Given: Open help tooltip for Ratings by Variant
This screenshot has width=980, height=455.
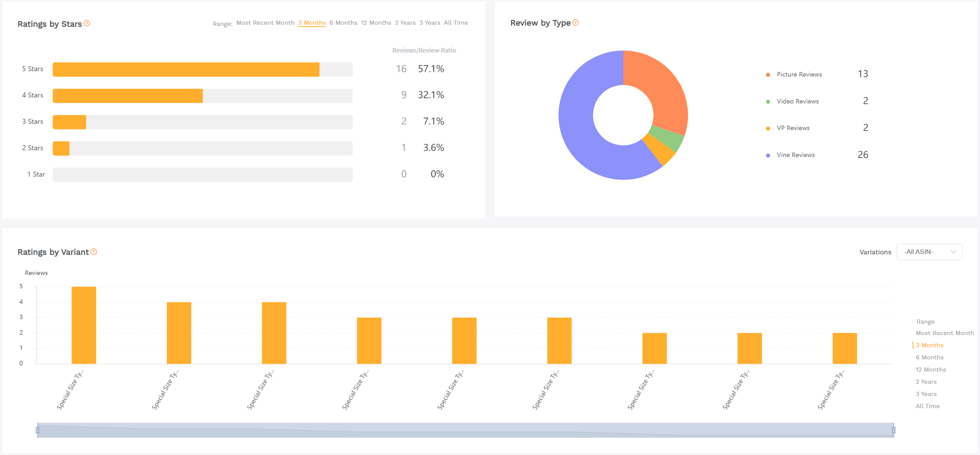Looking at the screenshot, I should 93,252.
